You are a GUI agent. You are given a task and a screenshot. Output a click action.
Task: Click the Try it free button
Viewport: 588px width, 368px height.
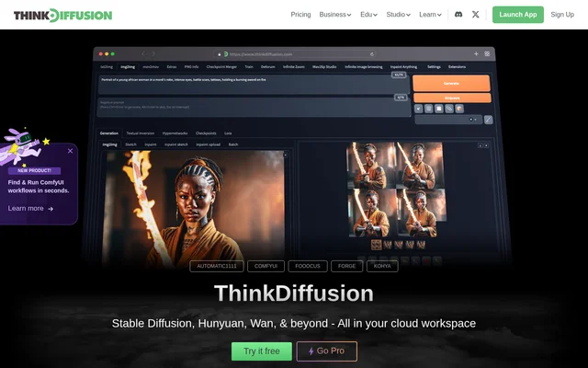click(262, 351)
